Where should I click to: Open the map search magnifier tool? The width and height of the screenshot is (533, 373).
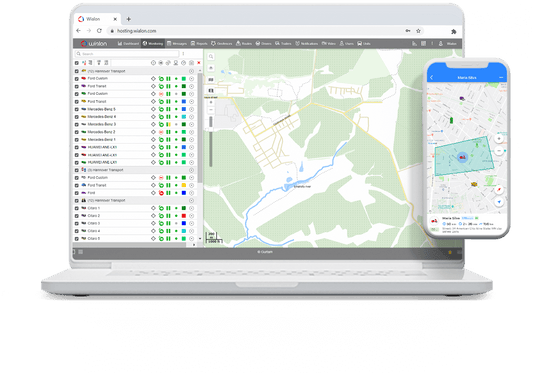[x=211, y=57]
